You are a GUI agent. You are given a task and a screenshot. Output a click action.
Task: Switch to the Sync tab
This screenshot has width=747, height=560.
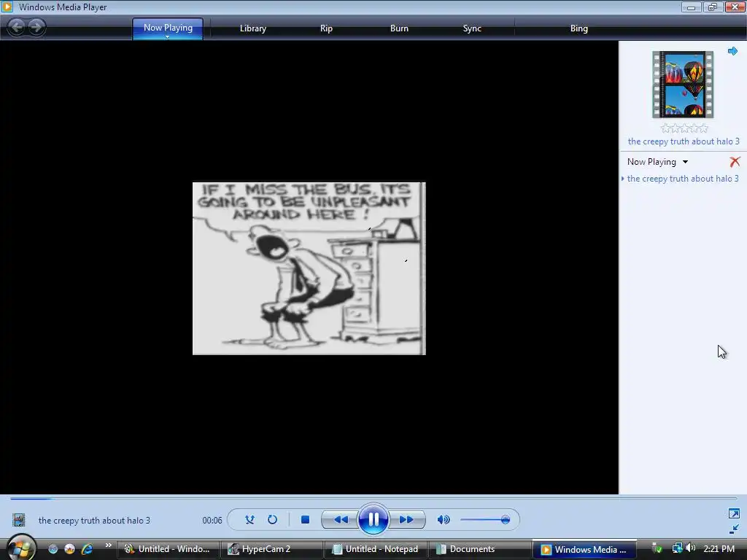(472, 28)
